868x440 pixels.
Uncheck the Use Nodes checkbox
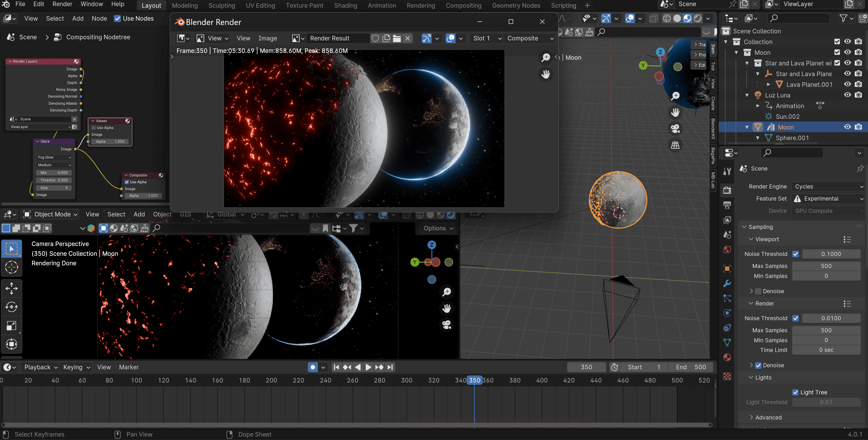(117, 19)
